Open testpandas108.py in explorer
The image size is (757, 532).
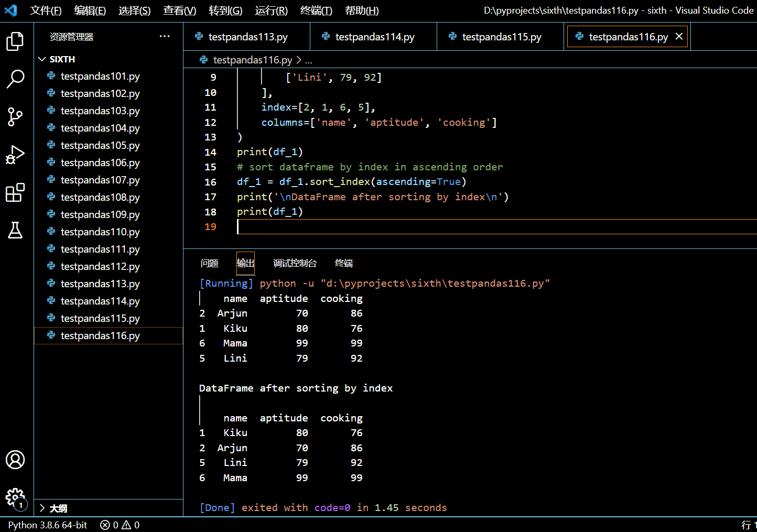click(x=109, y=197)
